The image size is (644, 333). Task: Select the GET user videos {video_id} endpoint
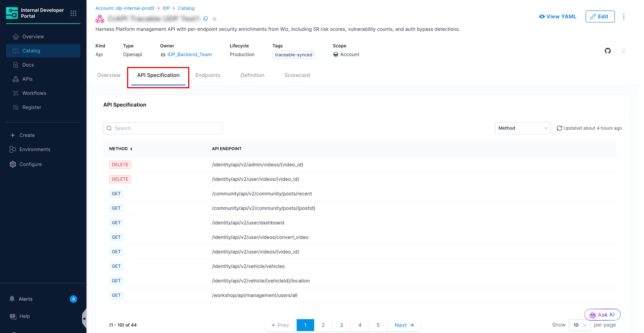[360, 252]
